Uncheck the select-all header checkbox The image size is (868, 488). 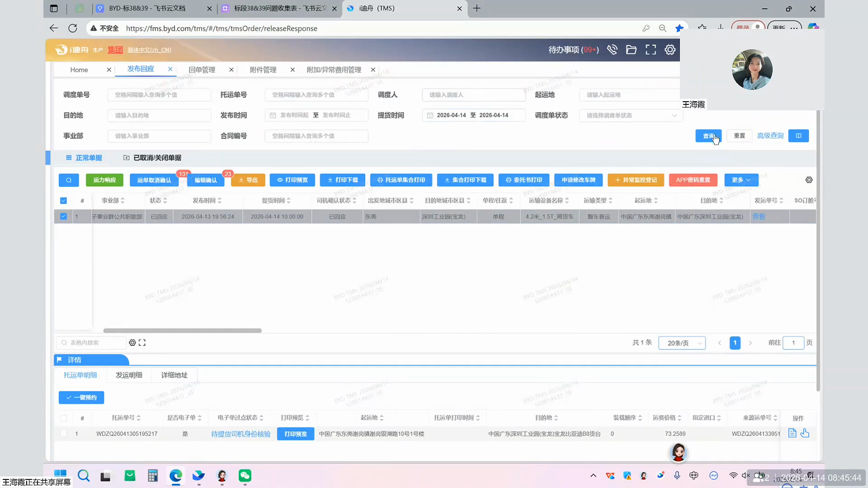click(x=63, y=201)
